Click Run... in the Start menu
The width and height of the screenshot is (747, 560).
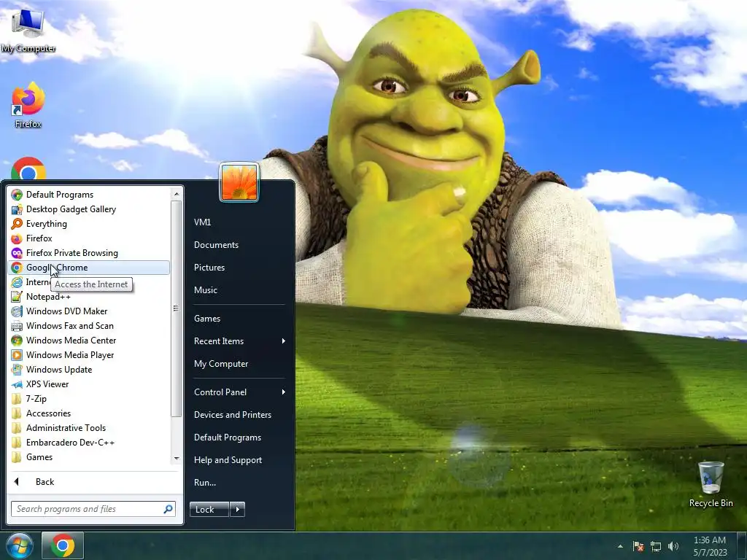(205, 483)
